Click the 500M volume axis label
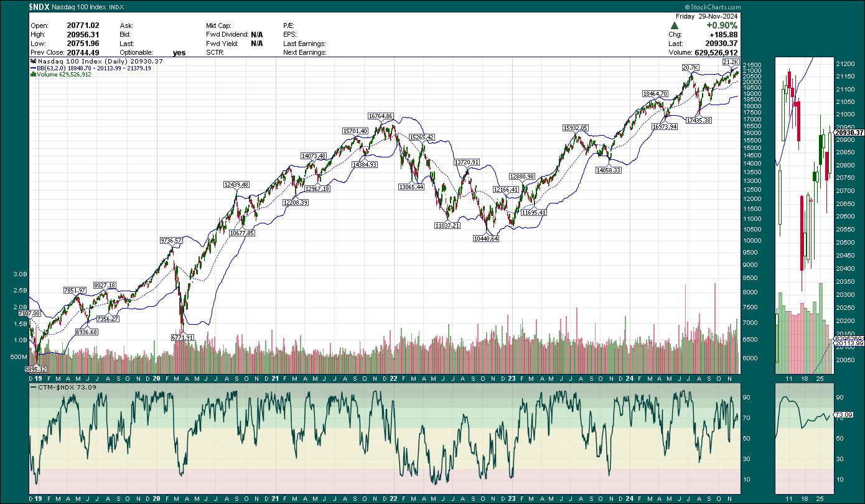Viewport: 865px width, 504px height. pos(17,357)
